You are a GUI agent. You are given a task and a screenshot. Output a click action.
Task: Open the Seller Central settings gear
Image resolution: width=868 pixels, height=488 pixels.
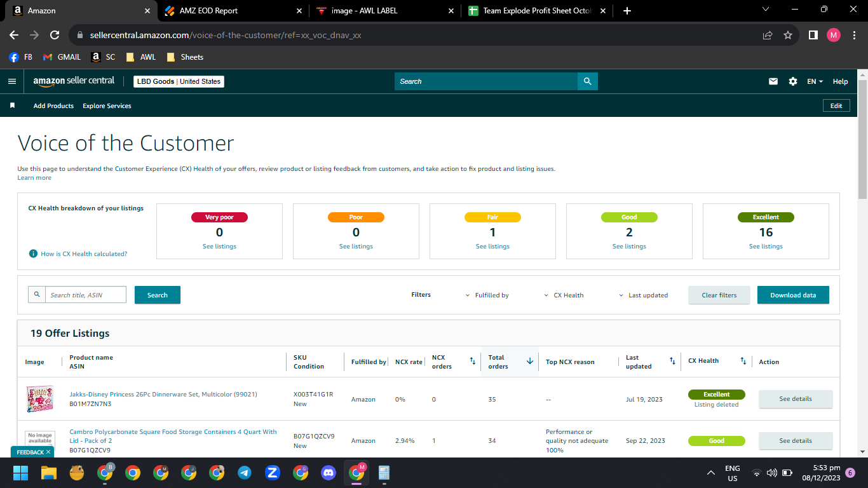pyautogui.click(x=792, y=81)
